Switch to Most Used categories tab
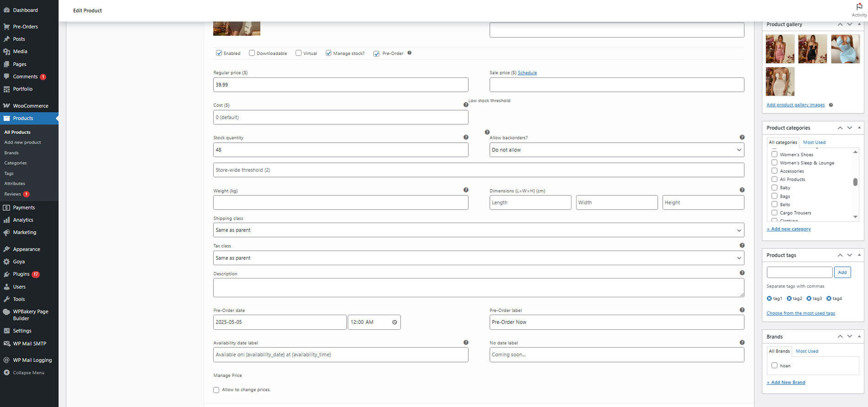868x407 pixels. coord(814,142)
